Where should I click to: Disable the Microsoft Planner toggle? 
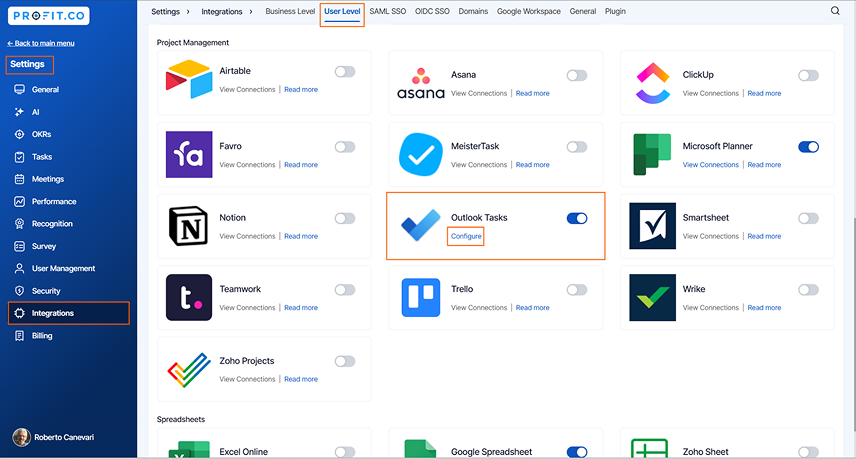click(x=809, y=147)
